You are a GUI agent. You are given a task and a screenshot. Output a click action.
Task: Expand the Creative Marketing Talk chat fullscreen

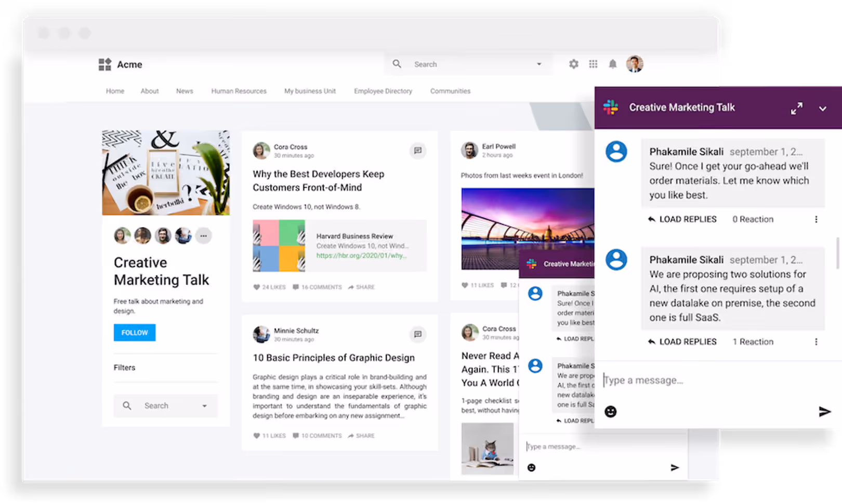point(796,108)
